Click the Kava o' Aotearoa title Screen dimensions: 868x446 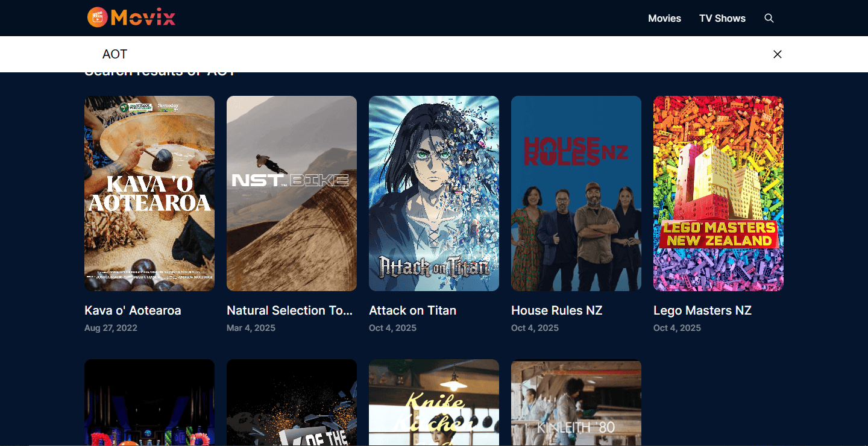coord(133,310)
